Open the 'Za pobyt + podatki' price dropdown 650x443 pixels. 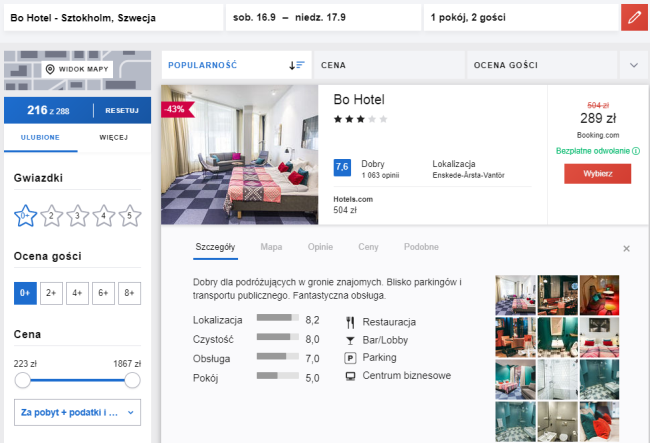[x=77, y=411]
